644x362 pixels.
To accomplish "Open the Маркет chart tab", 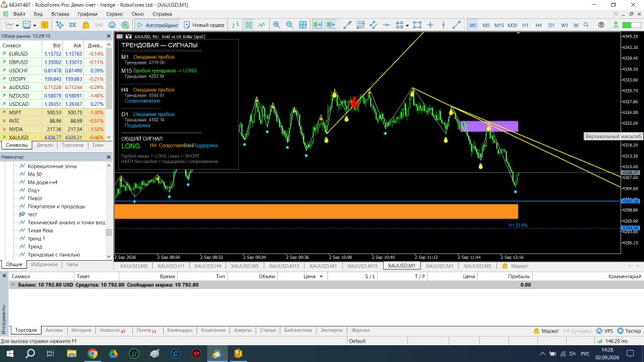I will point(515,266).
